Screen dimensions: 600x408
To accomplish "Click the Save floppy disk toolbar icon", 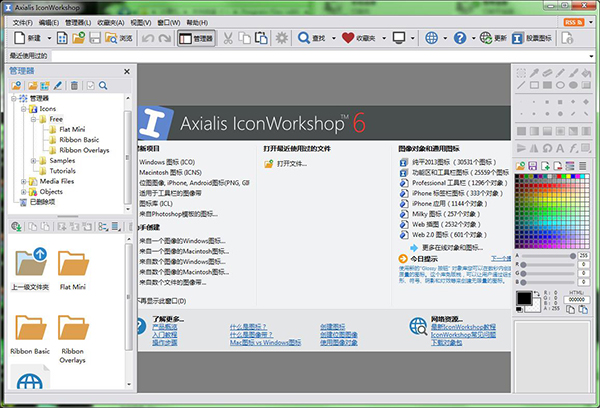I will tap(95, 38).
